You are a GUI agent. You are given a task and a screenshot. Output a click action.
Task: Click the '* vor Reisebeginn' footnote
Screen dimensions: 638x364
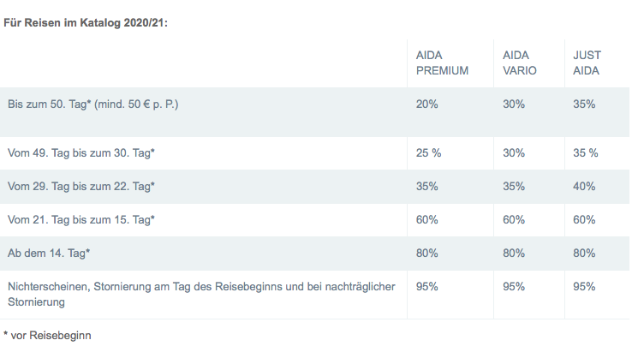click(x=47, y=336)
